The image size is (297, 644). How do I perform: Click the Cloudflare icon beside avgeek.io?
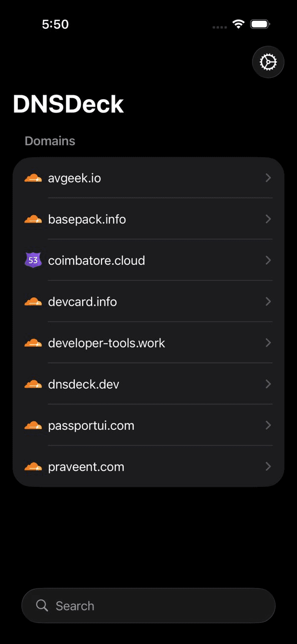(x=33, y=178)
